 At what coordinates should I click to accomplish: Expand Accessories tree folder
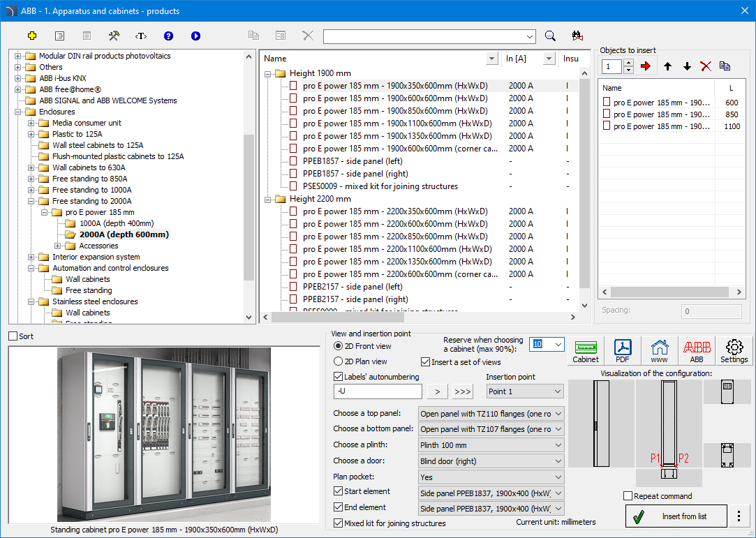(58, 246)
